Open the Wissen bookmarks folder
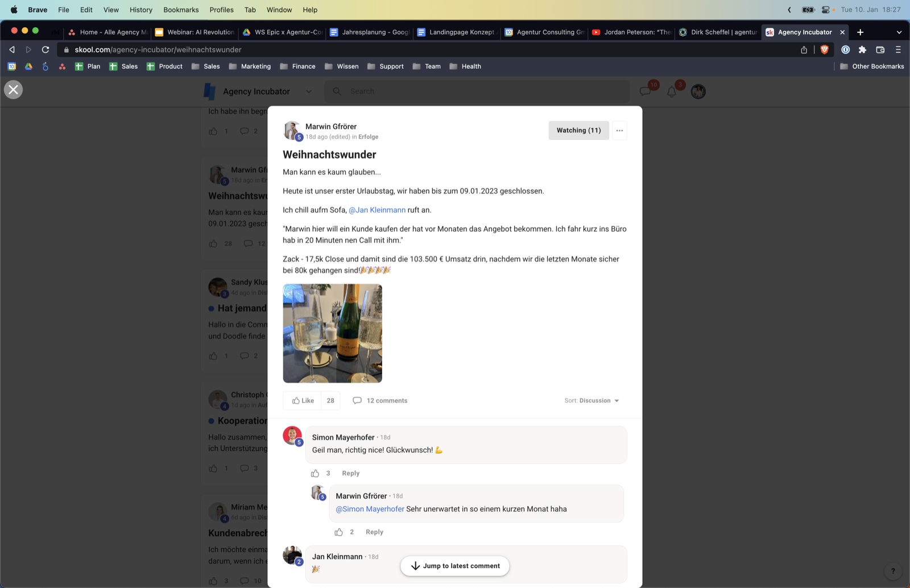 [x=341, y=67]
